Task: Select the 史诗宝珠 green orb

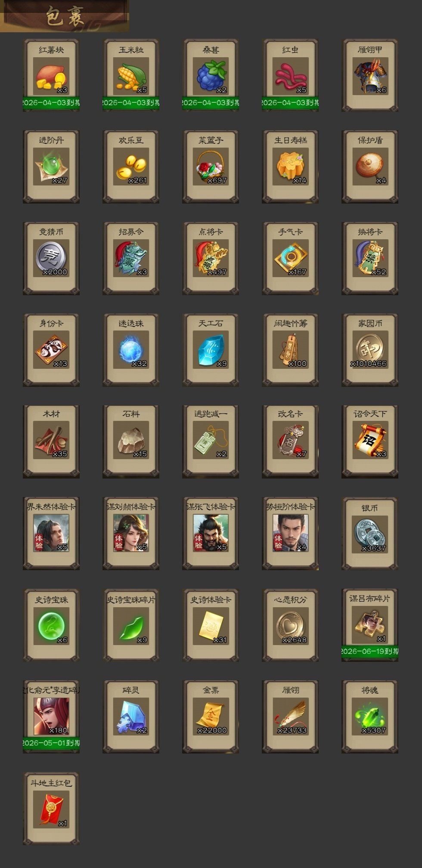Action: click(51, 625)
